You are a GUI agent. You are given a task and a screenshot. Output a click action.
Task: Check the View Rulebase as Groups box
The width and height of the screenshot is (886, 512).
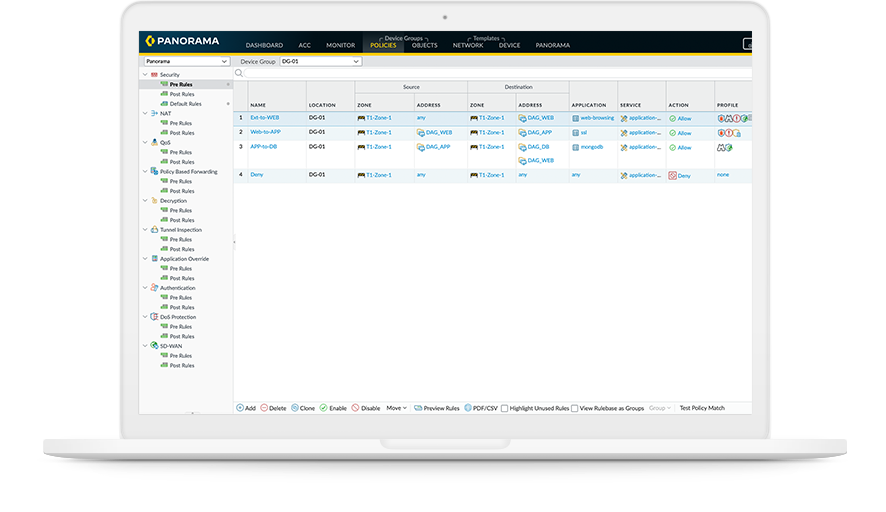[x=575, y=408]
